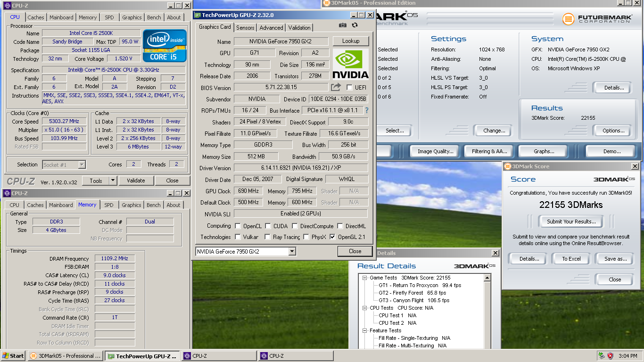Click the red security shield tray icon
644x362 pixels.
pos(610,356)
